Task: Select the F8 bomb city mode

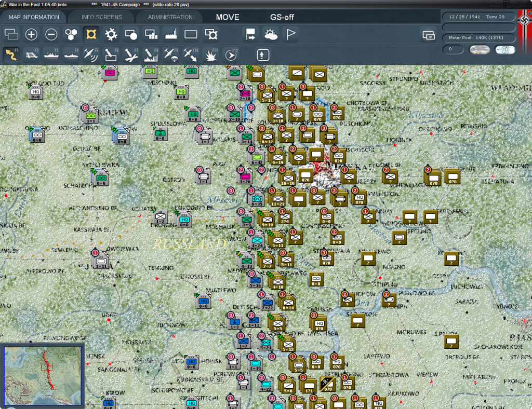Action: point(151,54)
